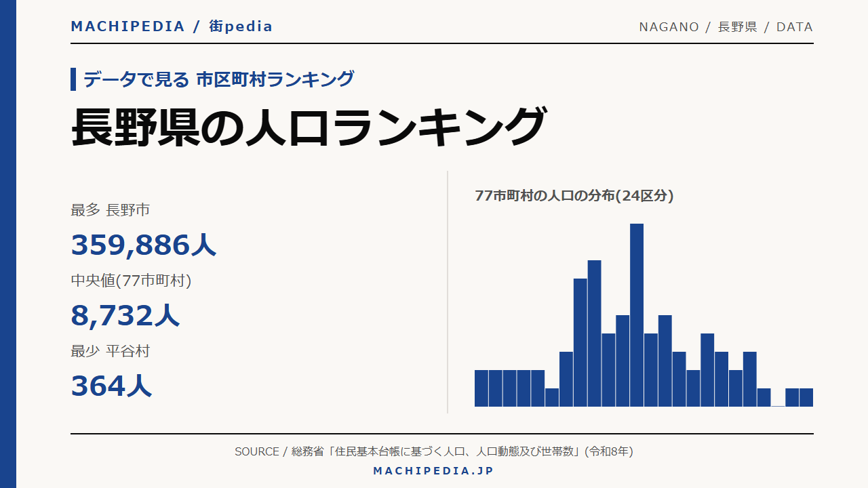This screenshot has height=488, width=868.
Task: Click the NAGANO / 長野県 / DATA label
Action: click(726, 27)
